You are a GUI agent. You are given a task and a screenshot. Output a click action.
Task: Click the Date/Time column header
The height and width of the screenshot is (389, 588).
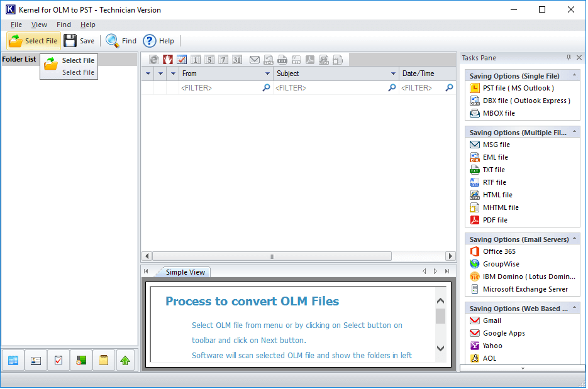tap(427, 74)
